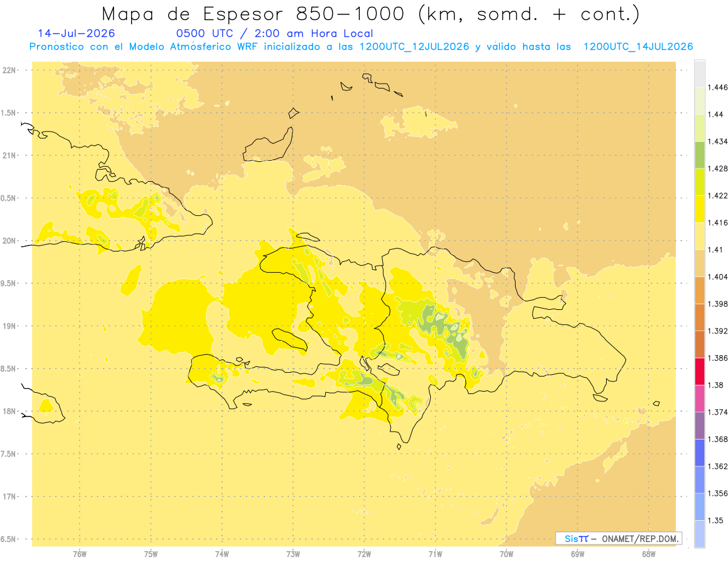Click the '1.416' colorbar value label
728x562 pixels.
[718, 222]
